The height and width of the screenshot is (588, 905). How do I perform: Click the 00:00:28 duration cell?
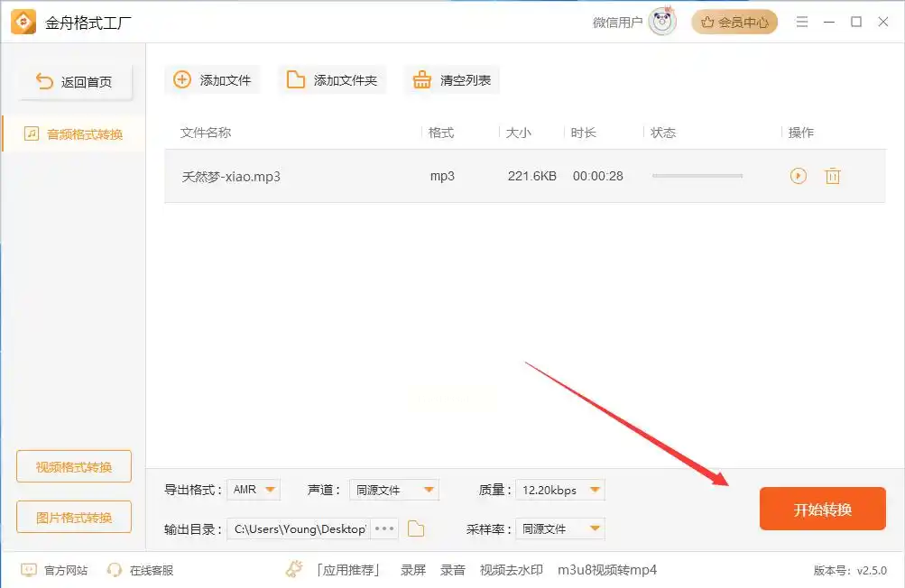598,176
